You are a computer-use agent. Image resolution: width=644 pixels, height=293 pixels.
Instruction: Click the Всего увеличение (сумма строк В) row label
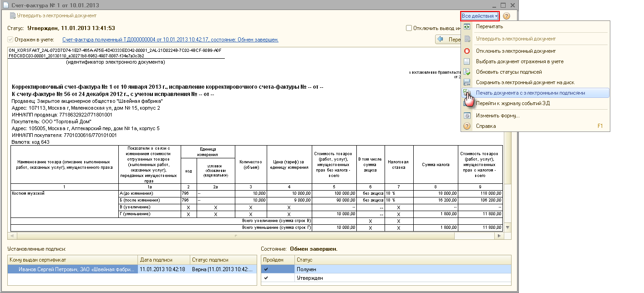pos(276,221)
